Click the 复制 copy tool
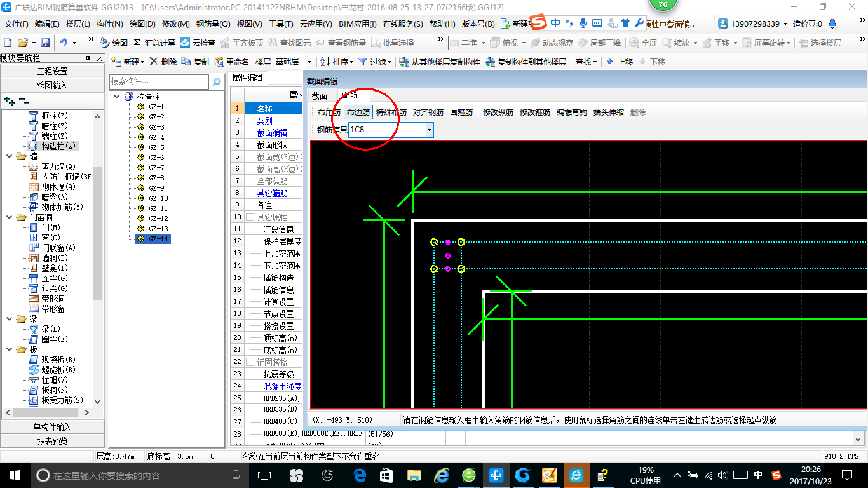The width and height of the screenshot is (868, 488). 195,62
